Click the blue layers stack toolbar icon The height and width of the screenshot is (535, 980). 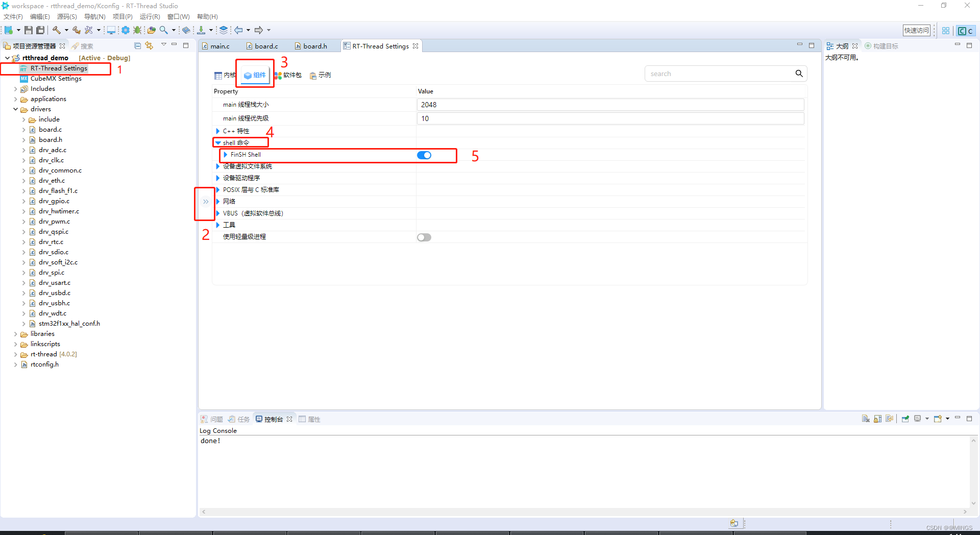(x=224, y=30)
